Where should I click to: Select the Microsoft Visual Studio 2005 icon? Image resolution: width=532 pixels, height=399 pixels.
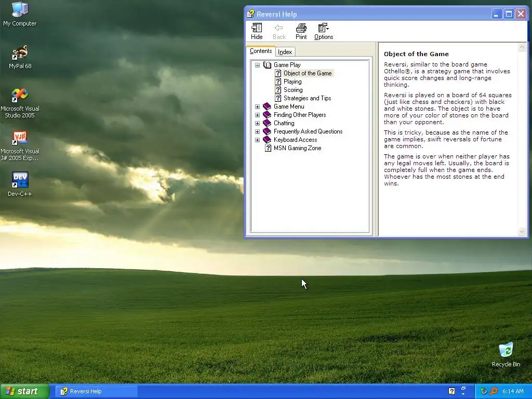tap(20, 103)
